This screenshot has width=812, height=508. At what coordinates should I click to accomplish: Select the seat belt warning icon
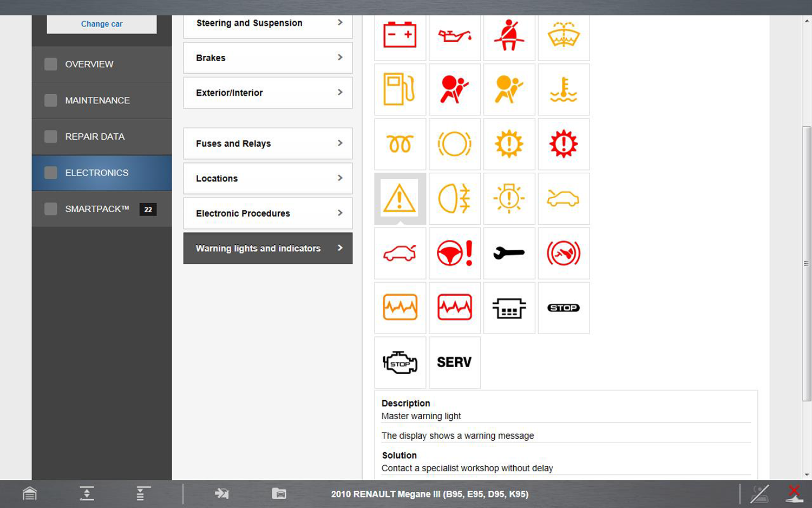pos(509,36)
